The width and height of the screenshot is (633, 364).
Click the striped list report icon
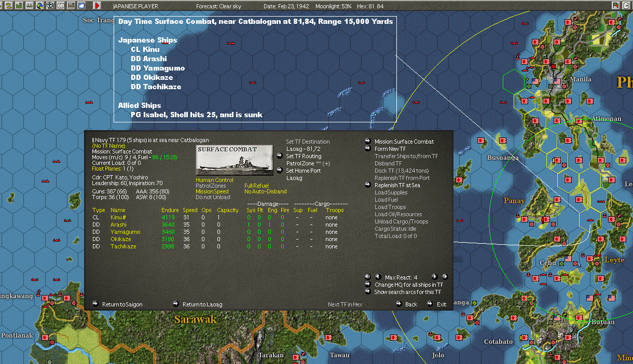click(x=71, y=5)
